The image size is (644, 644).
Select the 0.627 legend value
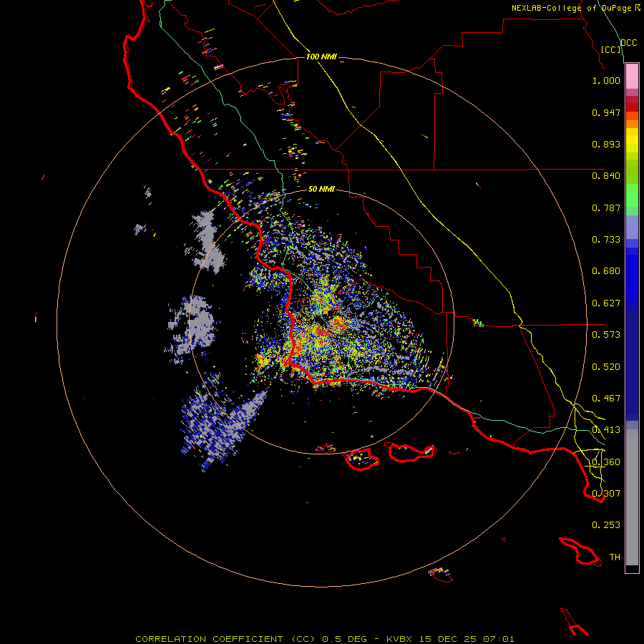[x=606, y=303]
